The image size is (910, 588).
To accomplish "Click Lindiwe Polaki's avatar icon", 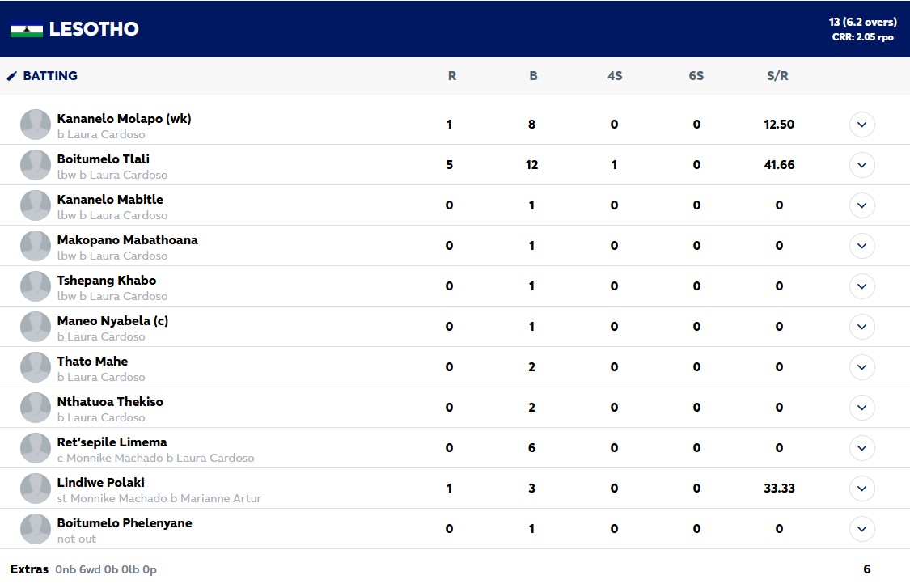I will (36, 489).
